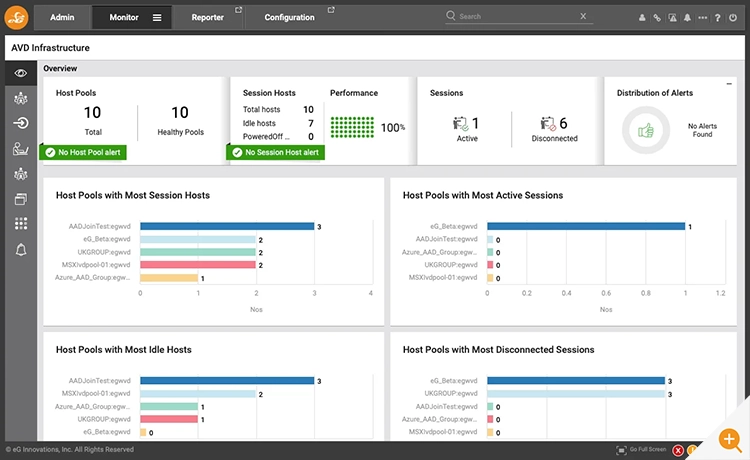Click the second user-group icon above windows icon
This screenshot has height=460, width=750.
click(x=21, y=174)
